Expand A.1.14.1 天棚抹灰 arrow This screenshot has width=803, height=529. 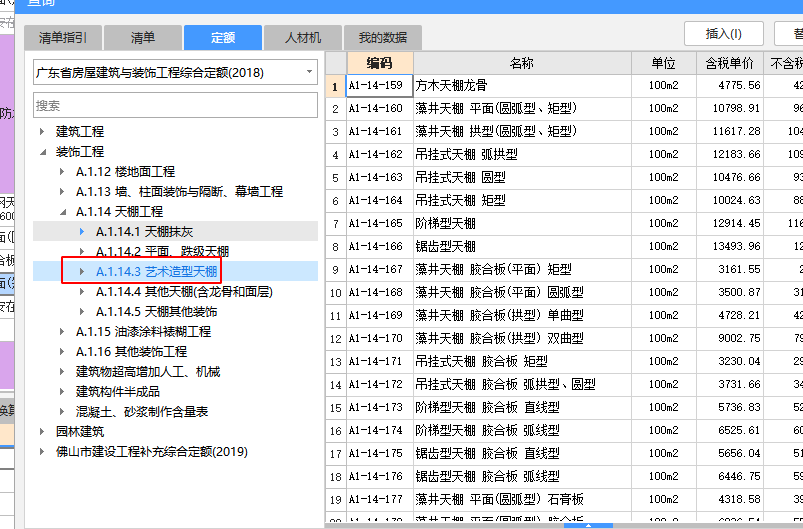[82, 231]
